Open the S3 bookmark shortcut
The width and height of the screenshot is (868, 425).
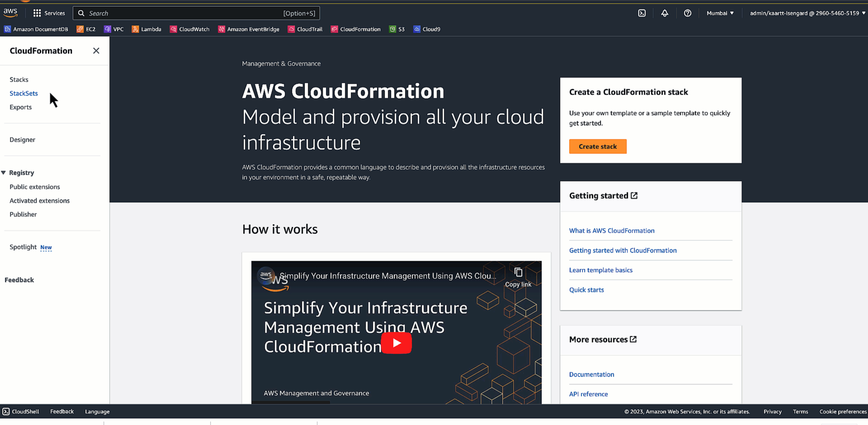396,29
